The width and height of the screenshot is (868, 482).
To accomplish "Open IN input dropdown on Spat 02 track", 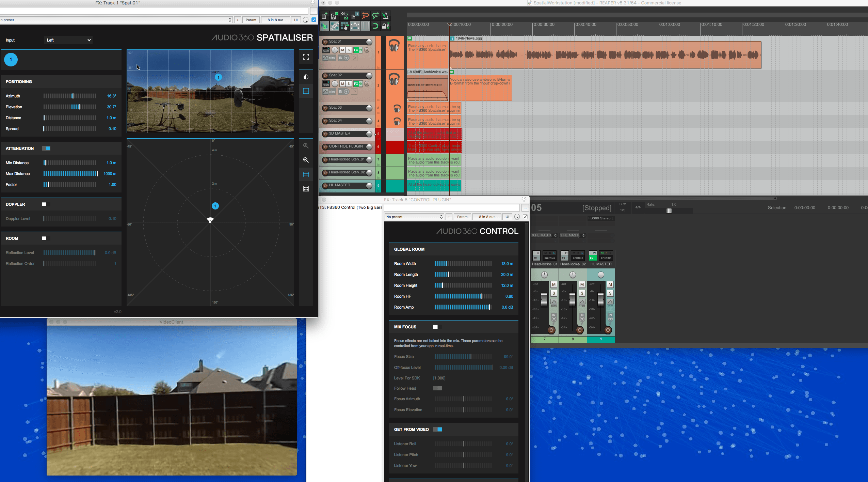I will click(x=343, y=92).
